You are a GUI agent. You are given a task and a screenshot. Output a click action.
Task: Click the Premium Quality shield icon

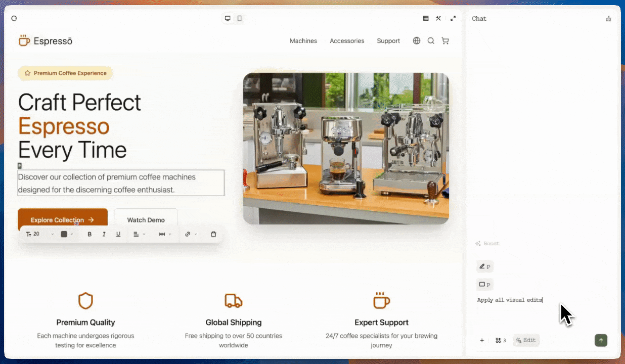(85, 301)
